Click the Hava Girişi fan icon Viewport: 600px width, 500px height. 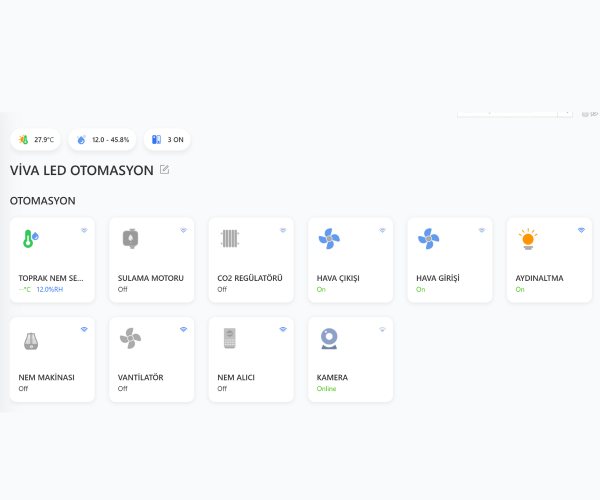click(429, 239)
